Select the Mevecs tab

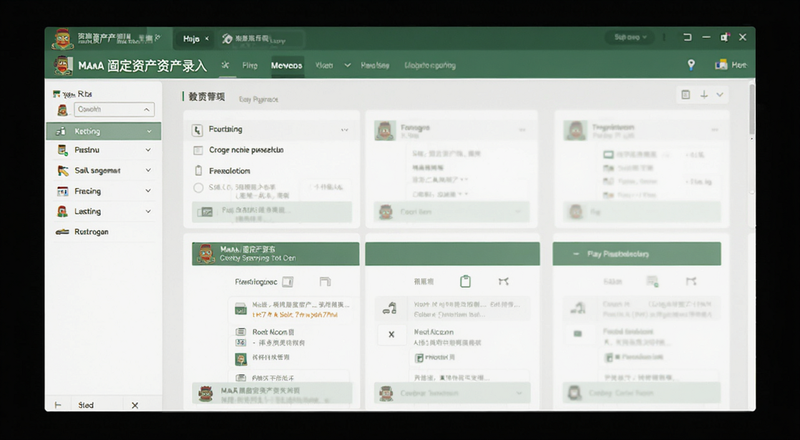(x=287, y=65)
